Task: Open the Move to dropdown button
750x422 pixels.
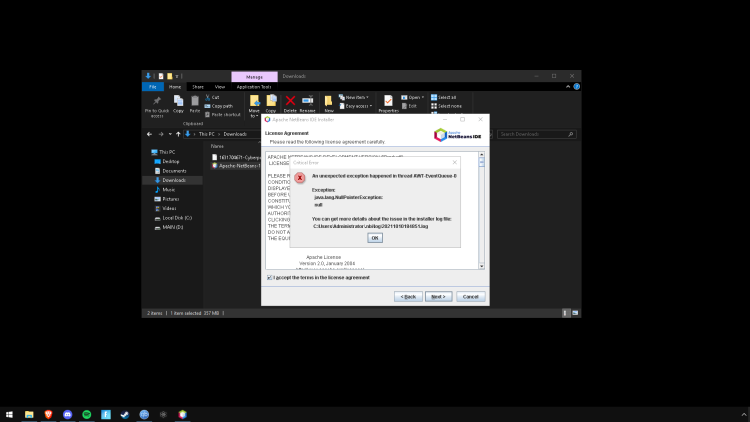Action: 254,106
